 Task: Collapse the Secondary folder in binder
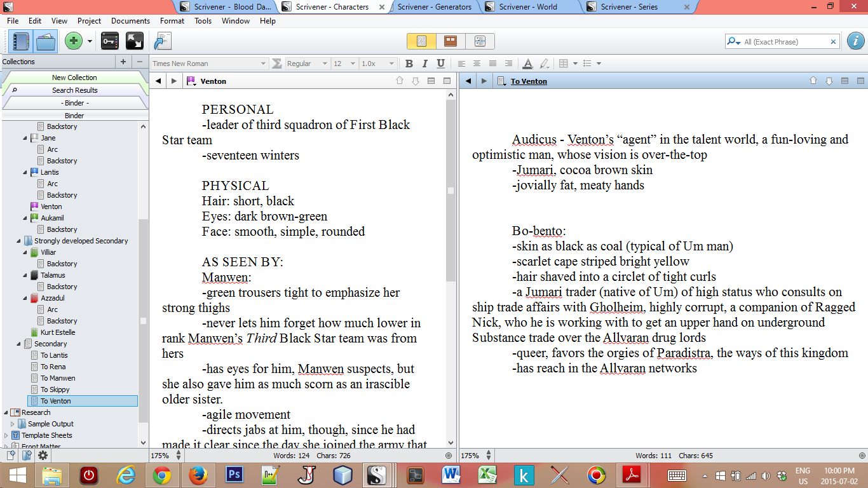click(18, 344)
